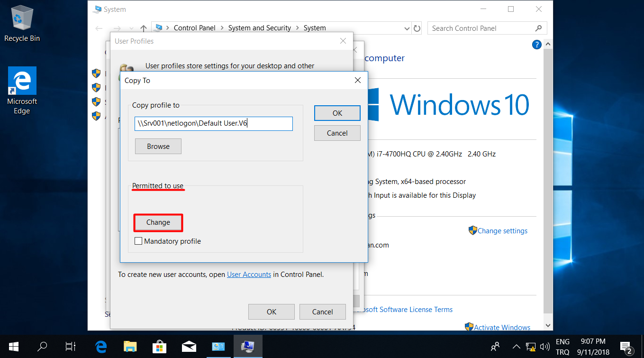This screenshot has height=358, width=644.
Task: Close the Copy To dialog
Action: (358, 80)
